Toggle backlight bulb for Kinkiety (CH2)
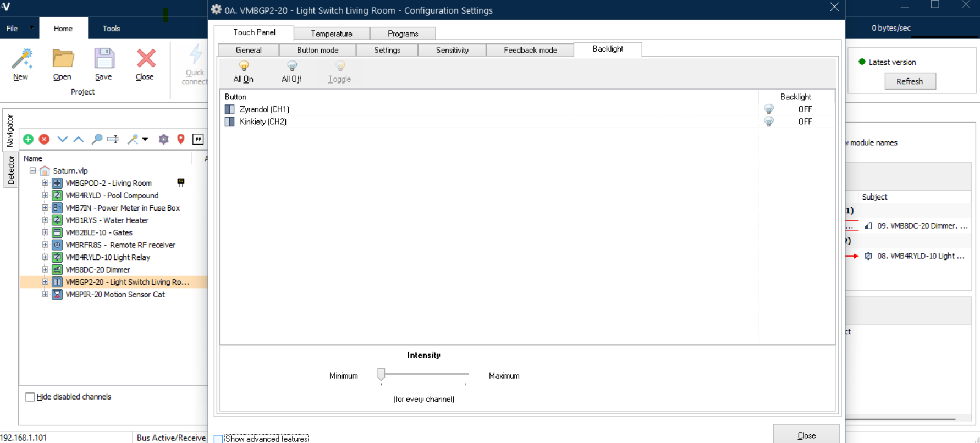 [769, 121]
